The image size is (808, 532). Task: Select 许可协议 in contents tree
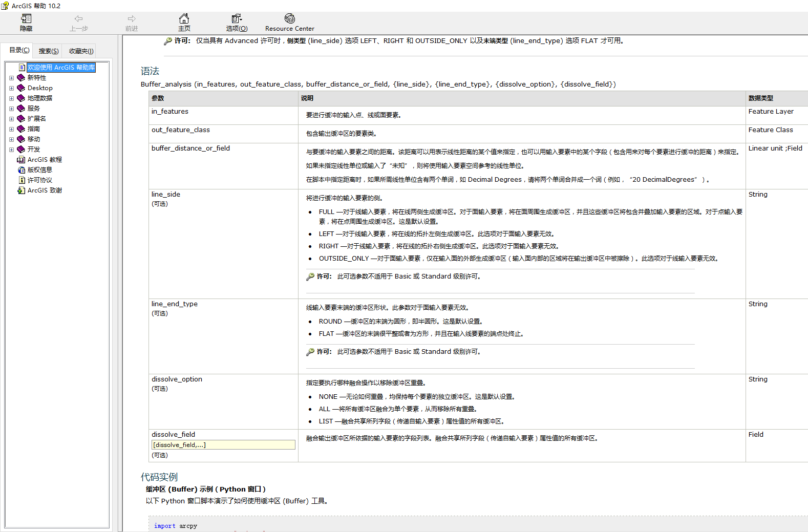(x=40, y=180)
